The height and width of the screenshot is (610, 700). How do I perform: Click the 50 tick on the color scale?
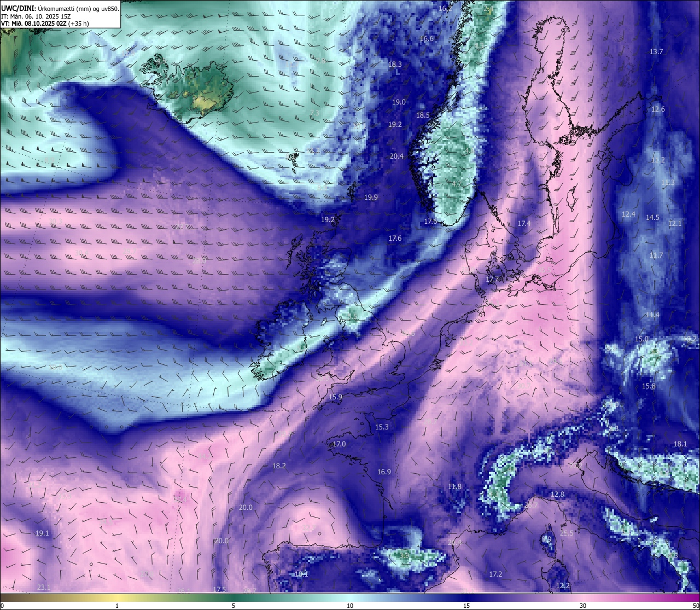[696, 606]
